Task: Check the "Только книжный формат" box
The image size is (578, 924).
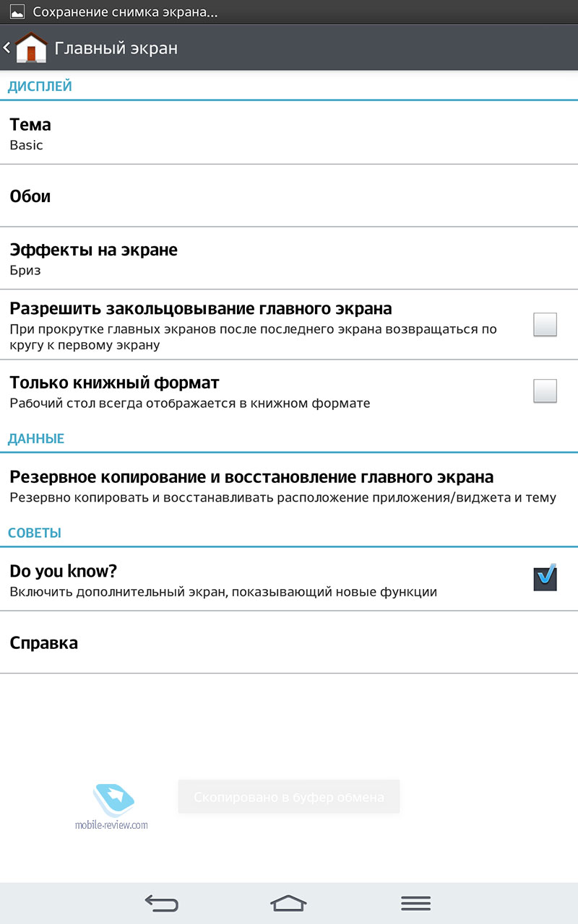Action: (x=545, y=391)
